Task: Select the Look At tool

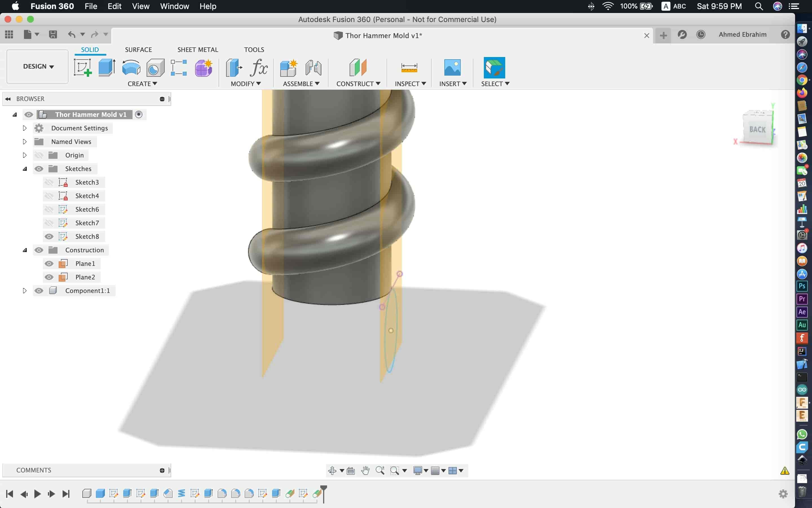Action: pos(351,470)
